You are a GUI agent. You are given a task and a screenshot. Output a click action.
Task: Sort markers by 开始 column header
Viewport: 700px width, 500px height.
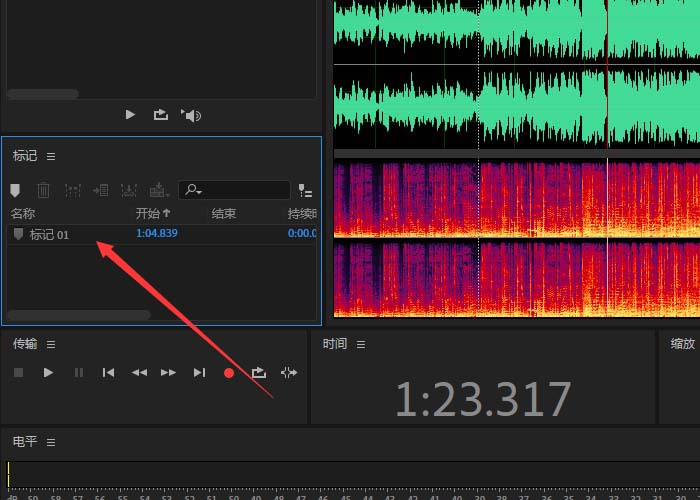tap(152, 213)
